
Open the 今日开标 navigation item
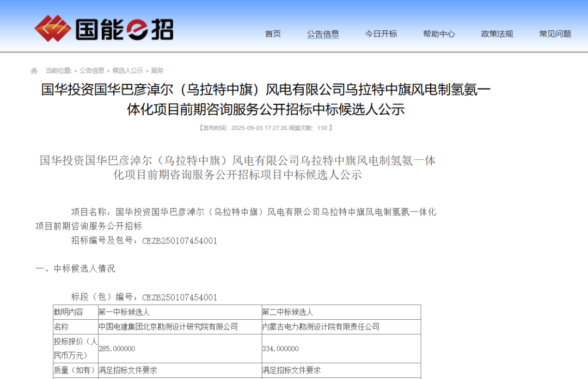point(381,34)
